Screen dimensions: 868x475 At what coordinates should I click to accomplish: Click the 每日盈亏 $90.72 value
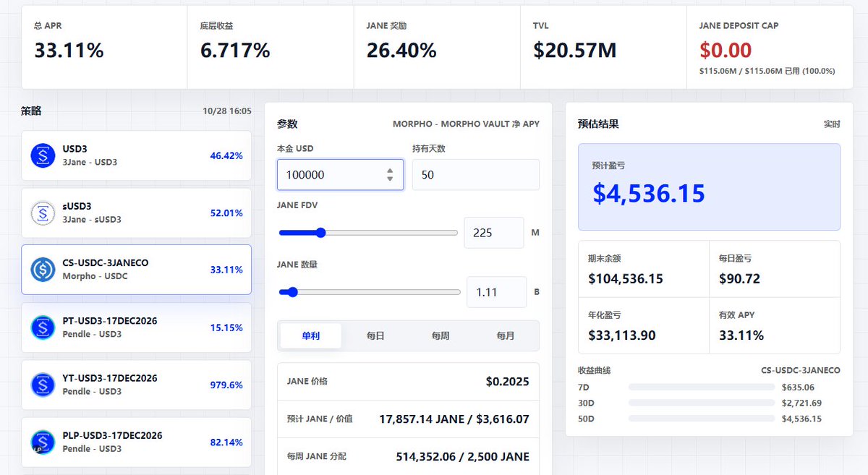739,278
